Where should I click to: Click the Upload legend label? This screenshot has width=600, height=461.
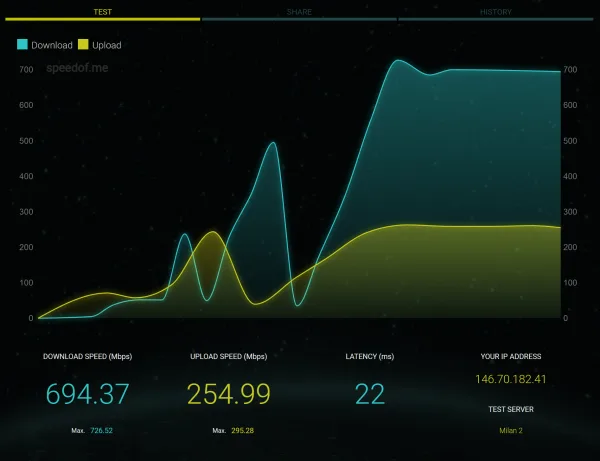(x=107, y=45)
